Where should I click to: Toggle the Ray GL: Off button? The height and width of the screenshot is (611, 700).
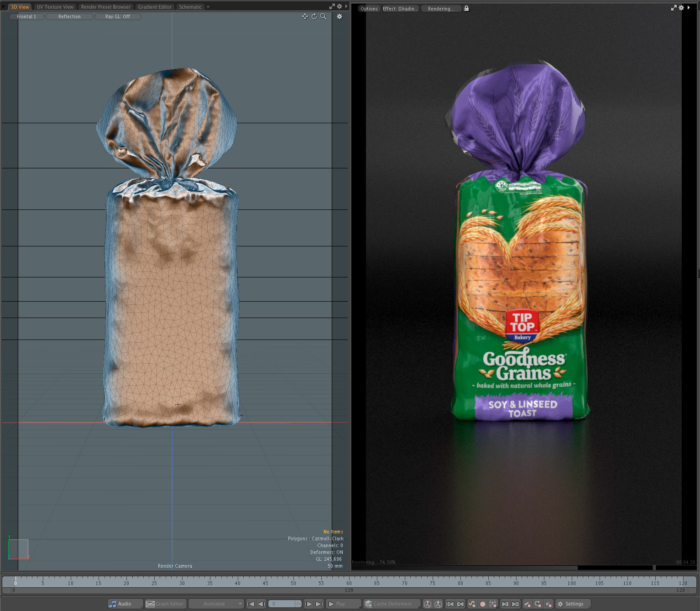118,16
